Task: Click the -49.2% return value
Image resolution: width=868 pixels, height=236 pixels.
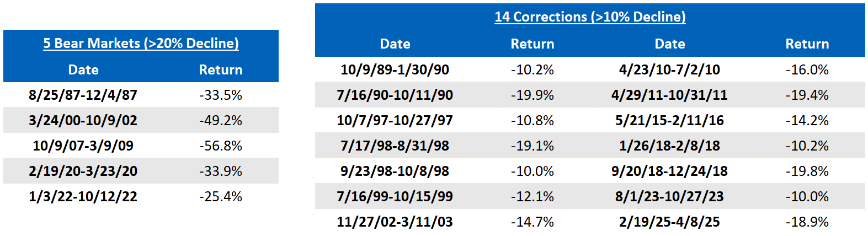Action: point(221,120)
